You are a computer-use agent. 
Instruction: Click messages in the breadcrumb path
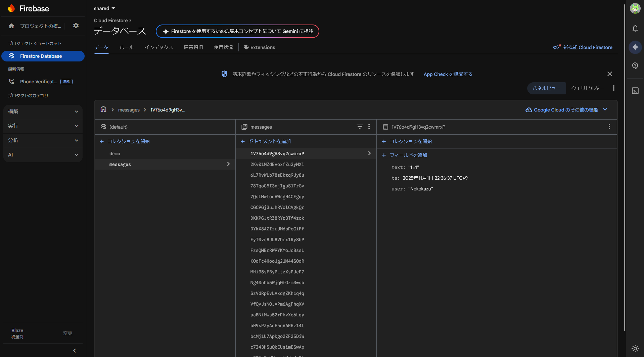click(129, 110)
